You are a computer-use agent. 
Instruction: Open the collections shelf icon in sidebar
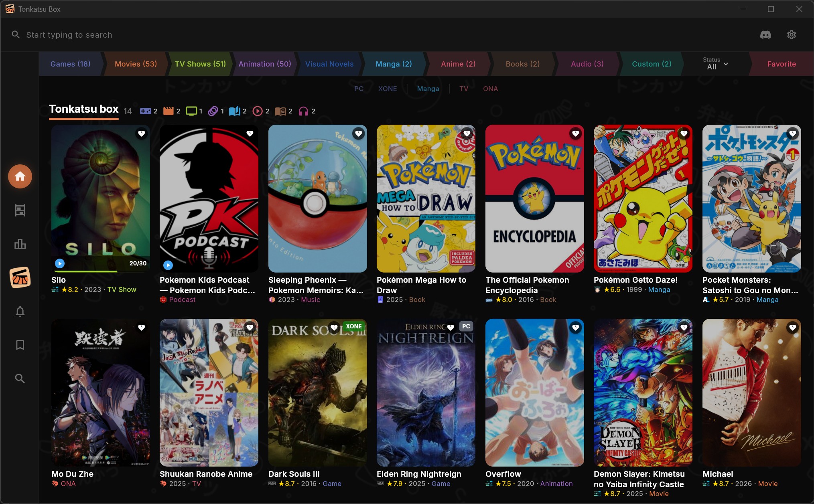[x=20, y=210]
